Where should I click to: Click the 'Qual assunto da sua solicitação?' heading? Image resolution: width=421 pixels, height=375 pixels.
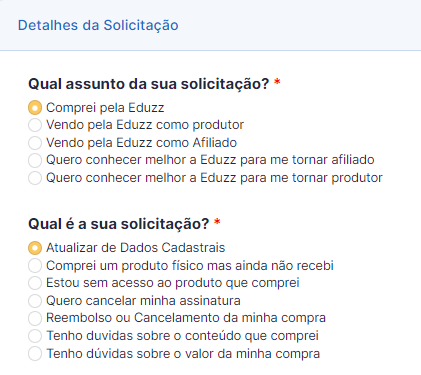[x=149, y=84]
